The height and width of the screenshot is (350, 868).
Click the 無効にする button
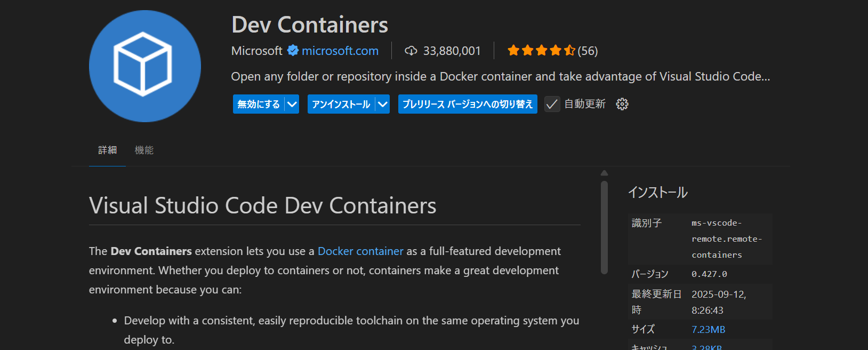(259, 104)
